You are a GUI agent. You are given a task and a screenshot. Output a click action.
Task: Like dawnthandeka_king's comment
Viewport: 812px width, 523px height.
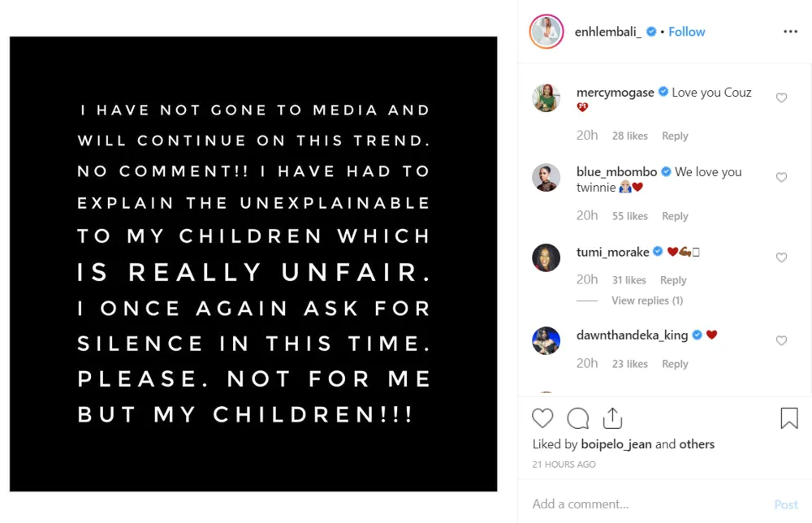781,341
